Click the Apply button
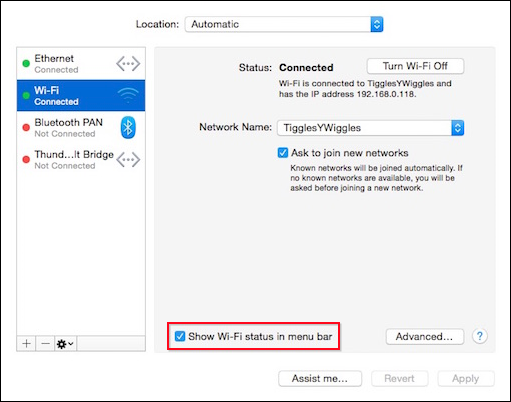This screenshot has width=511, height=402. click(466, 379)
